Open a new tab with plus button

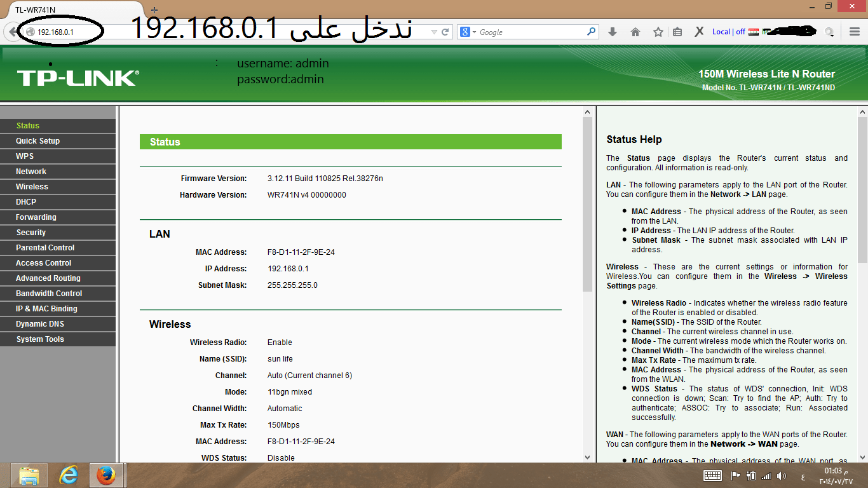click(x=154, y=10)
